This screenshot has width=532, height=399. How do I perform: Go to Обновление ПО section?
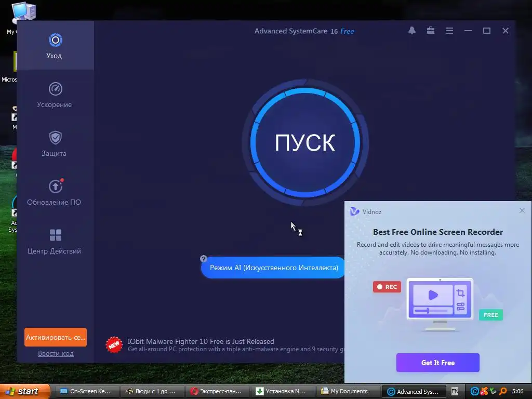[x=55, y=192]
